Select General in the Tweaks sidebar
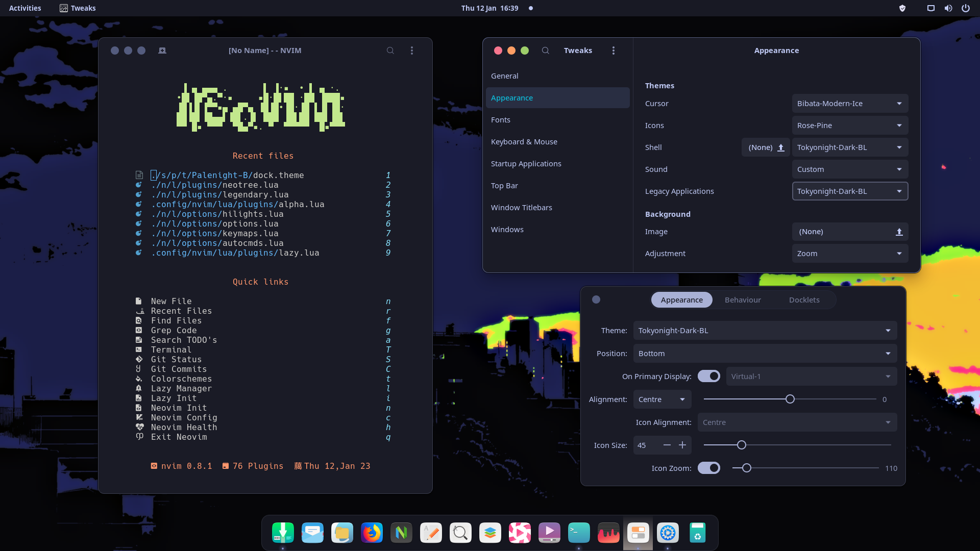Viewport: 980px width, 551px height. click(557, 76)
